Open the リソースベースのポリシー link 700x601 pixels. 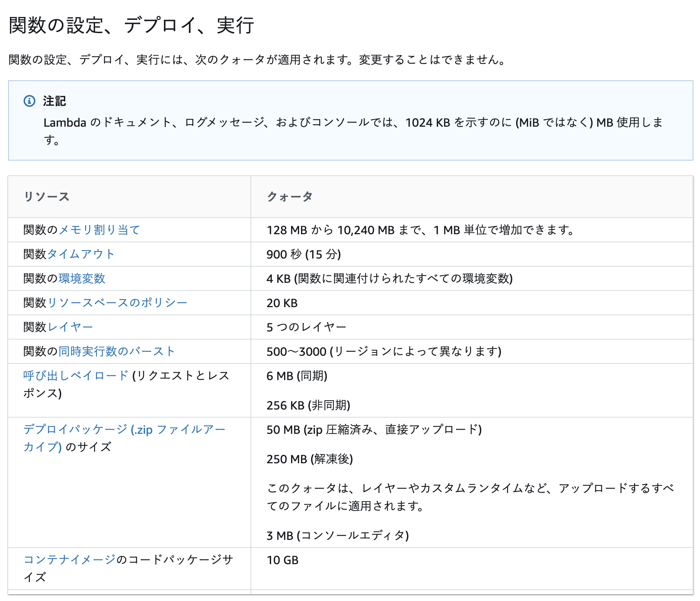(x=117, y=303)
